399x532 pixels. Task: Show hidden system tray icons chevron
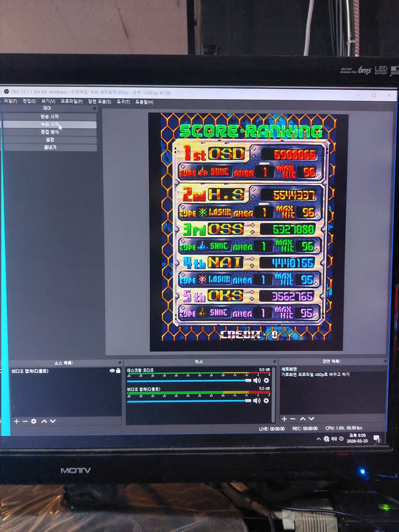coord(318,439)
